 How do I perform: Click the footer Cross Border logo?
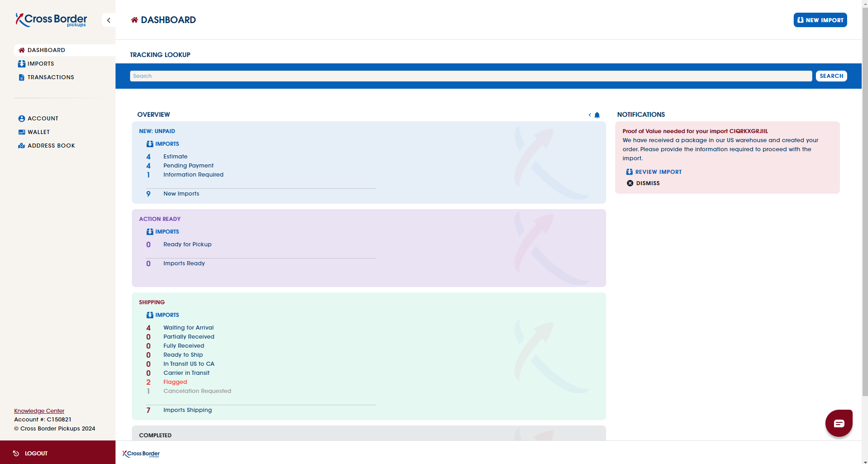coord(141,454)
